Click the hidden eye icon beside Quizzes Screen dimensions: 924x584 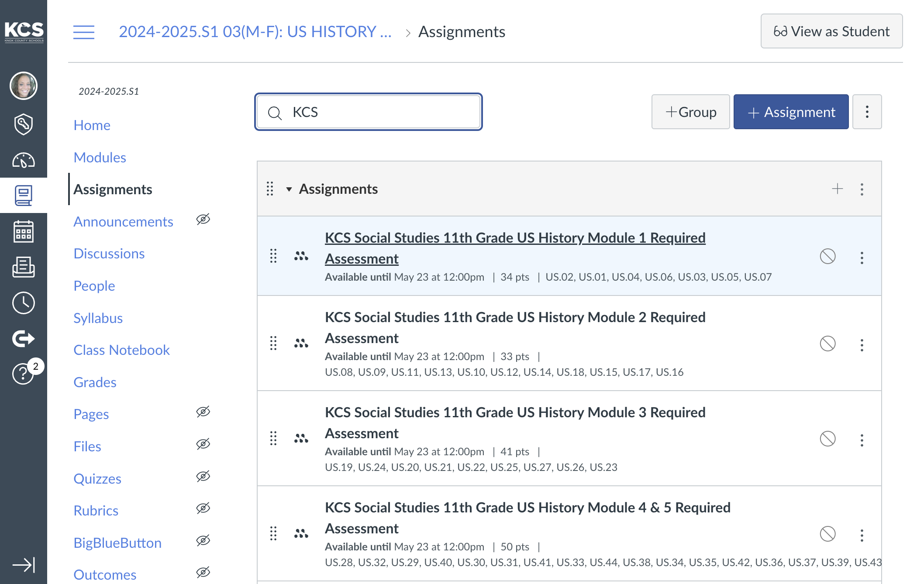point(203,476)
